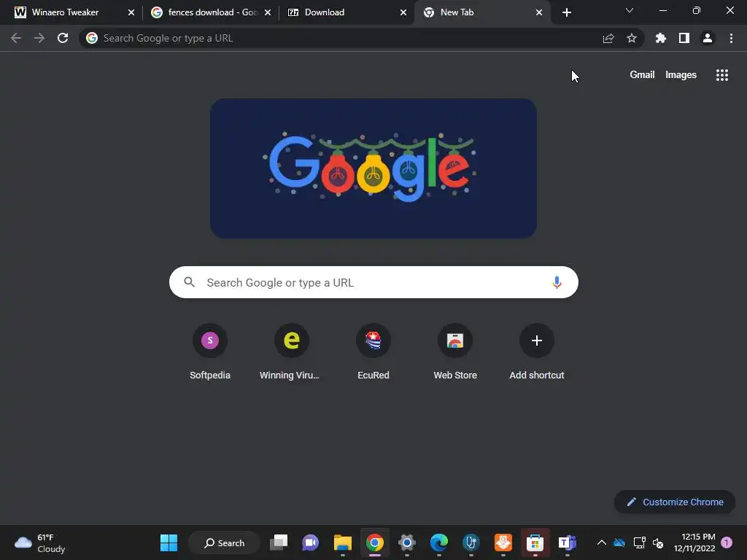
Task: Open the Softpedia shortcut
Action: [x=210, y=352]
